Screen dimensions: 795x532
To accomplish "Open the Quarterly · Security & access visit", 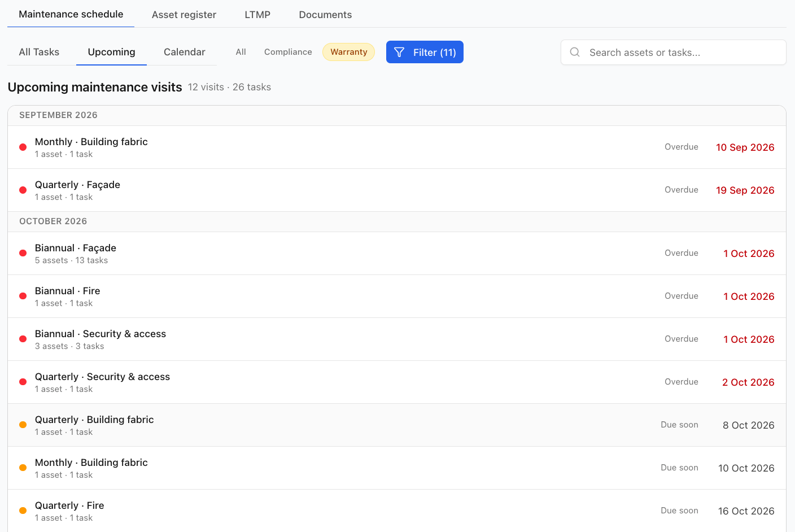I will [x=397, y=382].
